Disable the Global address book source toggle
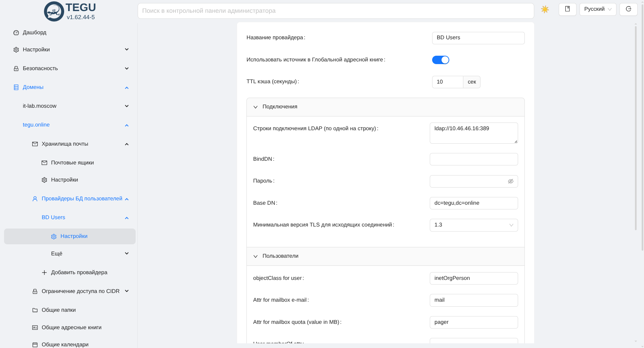The image size is (644, 348). click(x=440, y=60)
